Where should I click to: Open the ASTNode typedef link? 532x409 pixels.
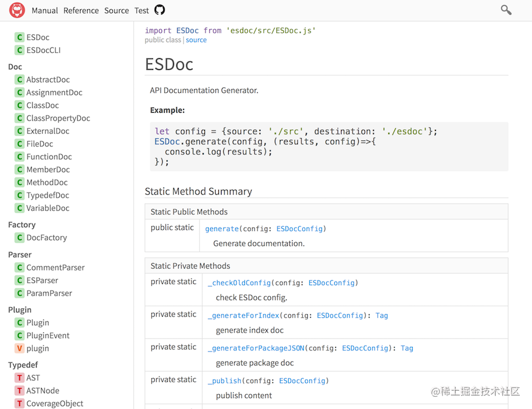click(43, 391)
